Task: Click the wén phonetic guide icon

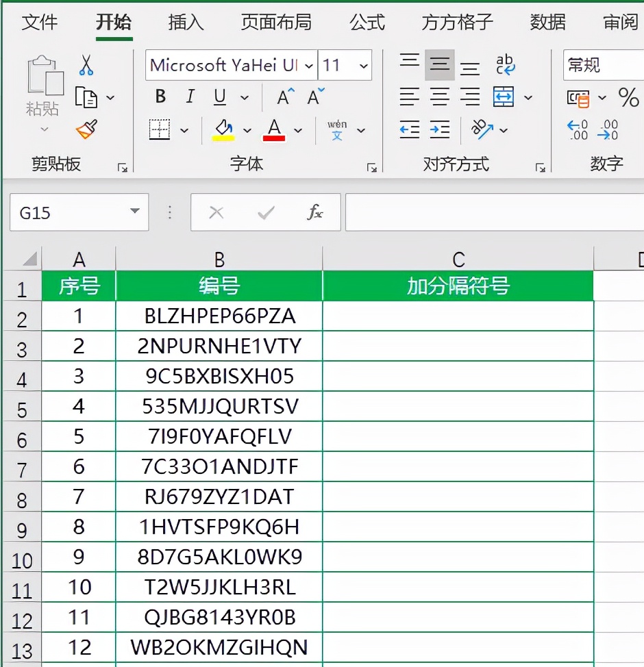Action: coord(337,130)
